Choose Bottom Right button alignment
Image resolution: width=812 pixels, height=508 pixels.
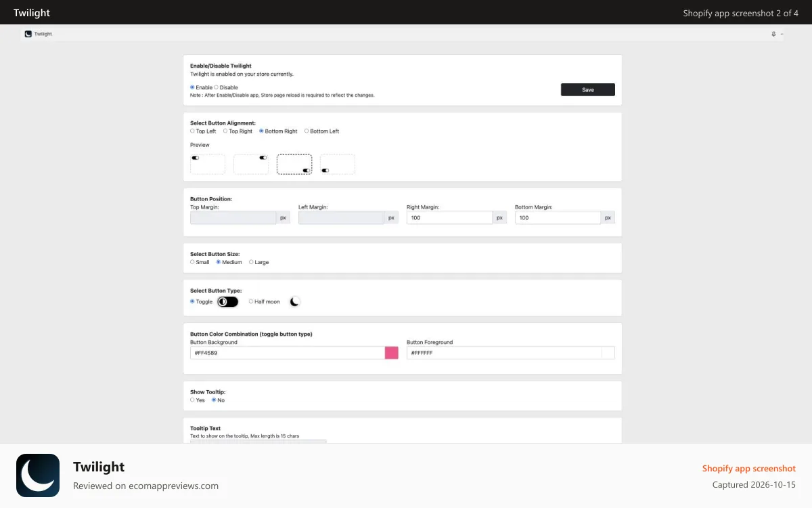(x=262, y=131)
